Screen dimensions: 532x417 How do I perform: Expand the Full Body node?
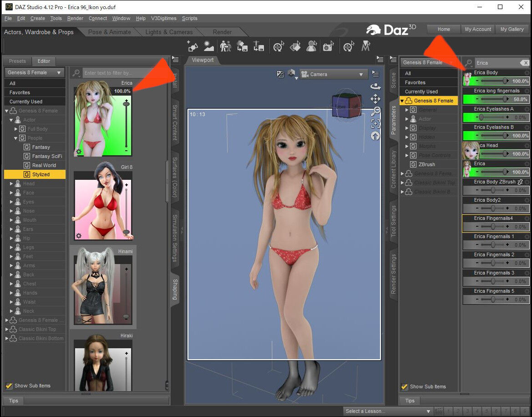(x=16, y=129)
